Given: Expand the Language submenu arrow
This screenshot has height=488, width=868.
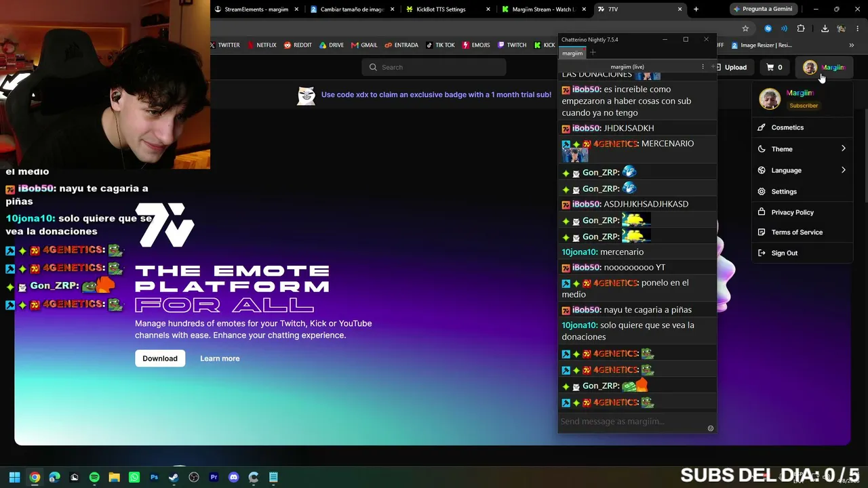Looking at the screenshot, I should pos(843,170).
